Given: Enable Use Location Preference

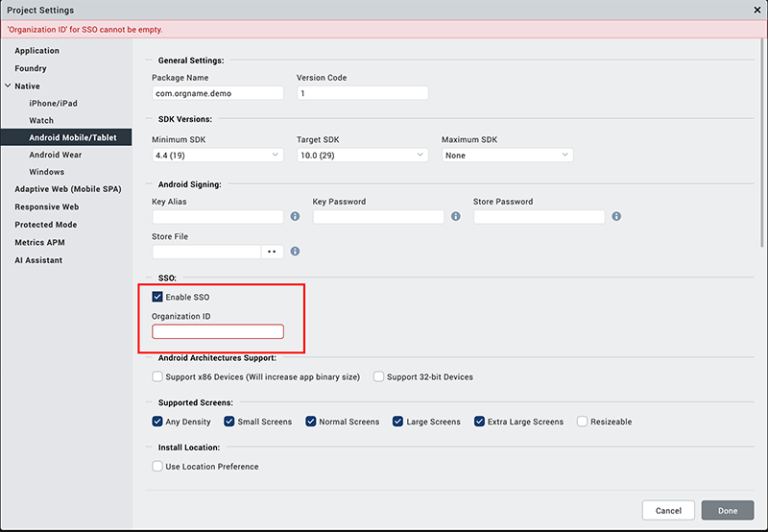Looking at the screenshot, I should pyautogui.click(x=157, y=467).
